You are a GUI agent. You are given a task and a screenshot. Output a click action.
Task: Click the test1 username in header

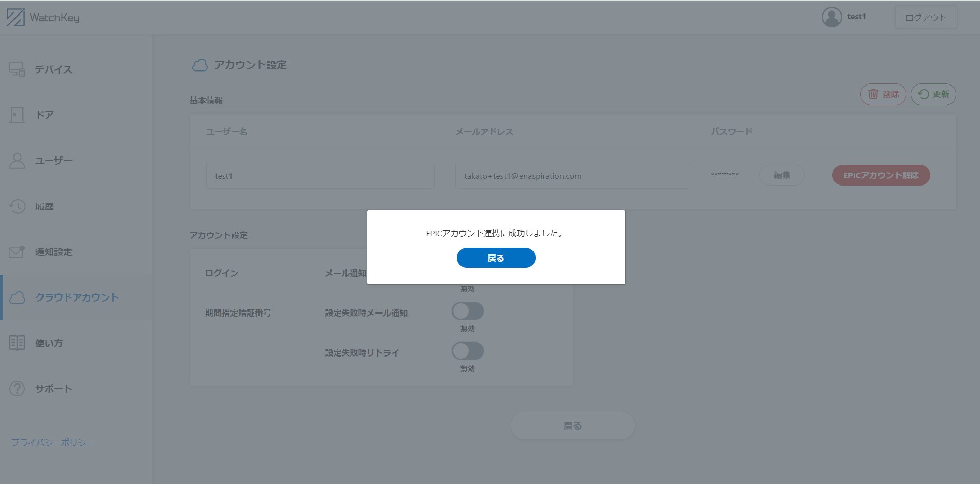tap(857, 17)
